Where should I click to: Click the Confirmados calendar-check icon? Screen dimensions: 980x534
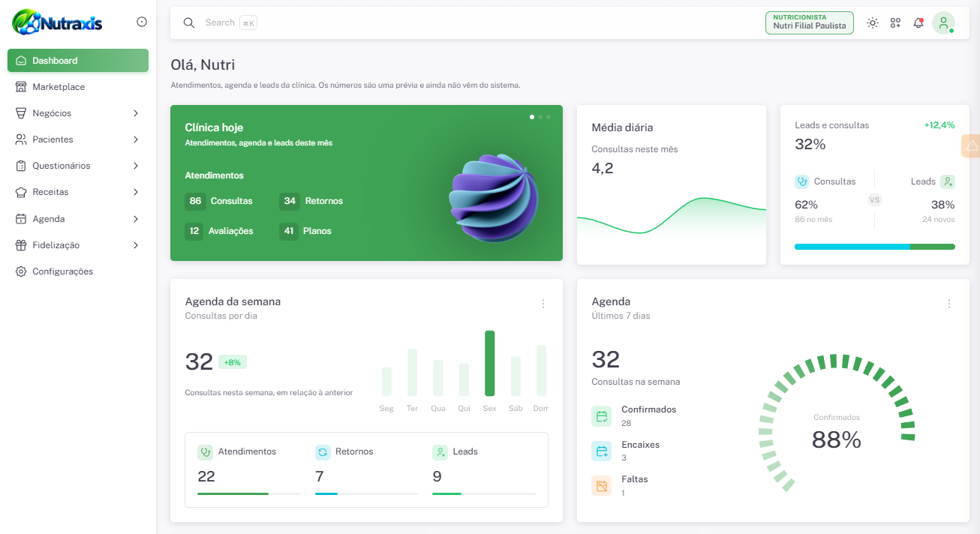point(602,416)
